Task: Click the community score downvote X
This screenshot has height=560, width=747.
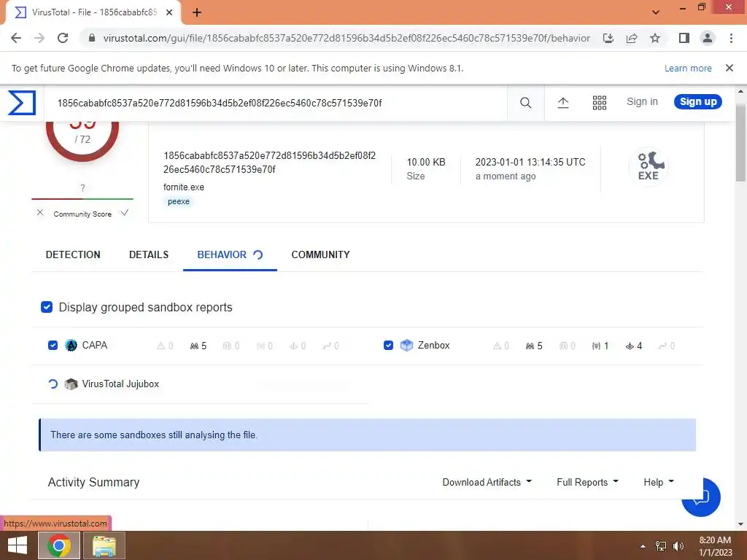Action: point(40,212)
